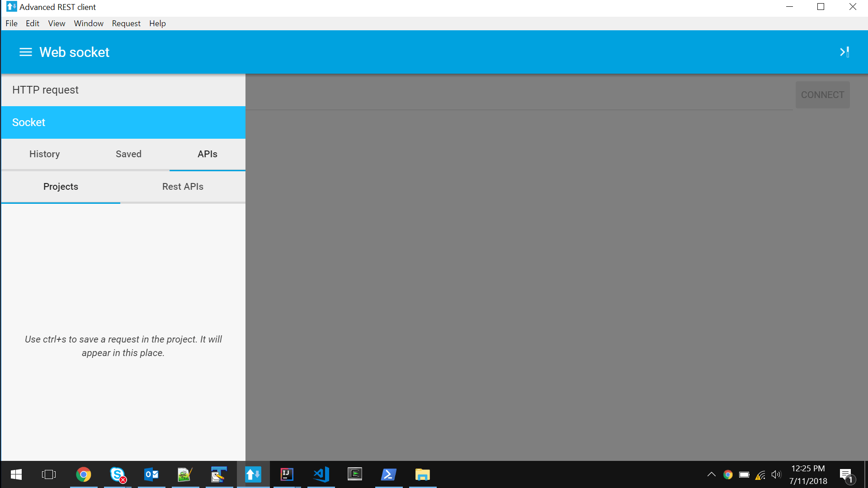Image resolution: width=868 pixels, height=488 pixels.
Task: Open the Request menu
Action: pos(126,23)
